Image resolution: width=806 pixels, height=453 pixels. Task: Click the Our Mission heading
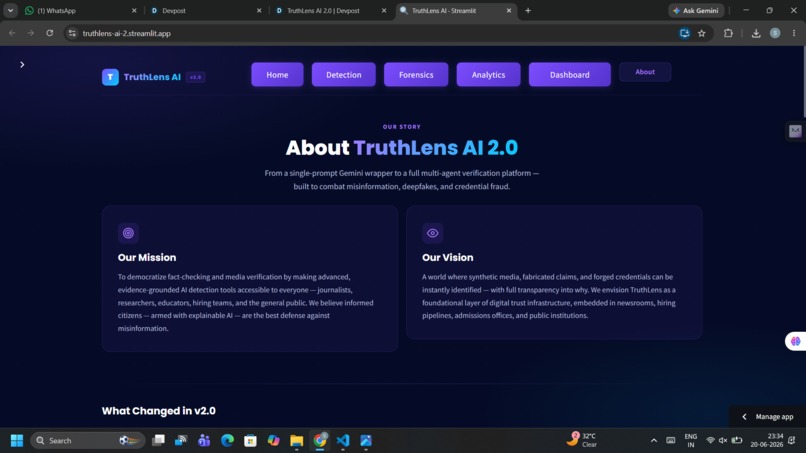pyautogui.click(x=147, y=258)
